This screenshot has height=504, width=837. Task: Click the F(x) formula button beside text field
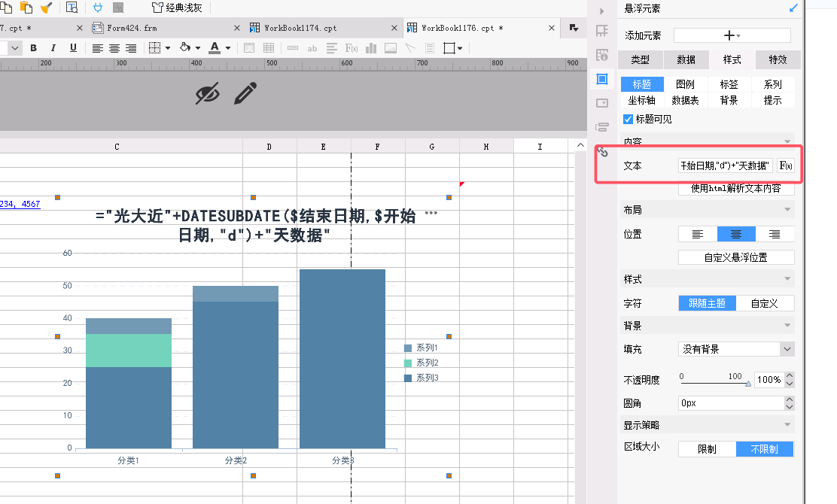click(786, 165)
